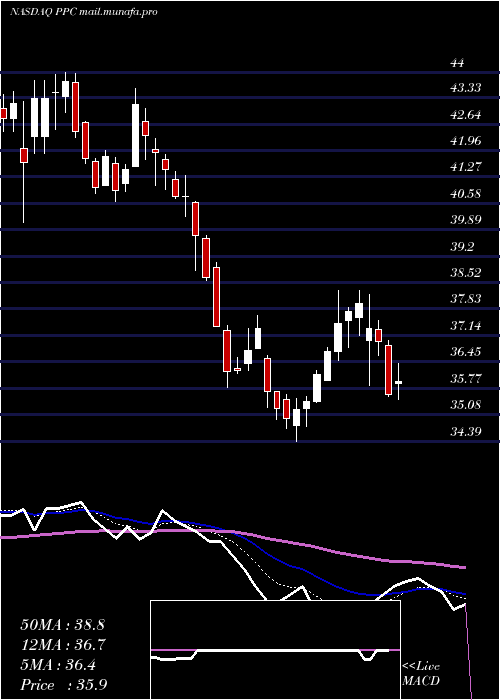Click the 41.27 price axis label
Screen dimensions: 500x700
(x=466, y=167)
